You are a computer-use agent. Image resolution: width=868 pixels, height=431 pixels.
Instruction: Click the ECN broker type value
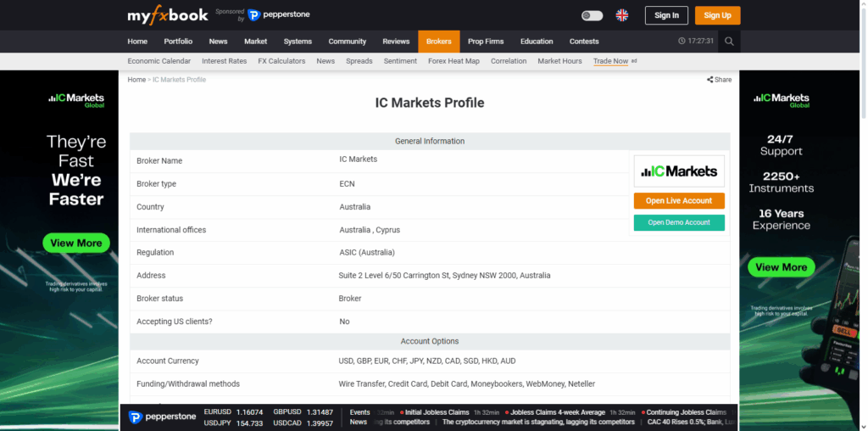pyautogui.click(x=347, y=184)
